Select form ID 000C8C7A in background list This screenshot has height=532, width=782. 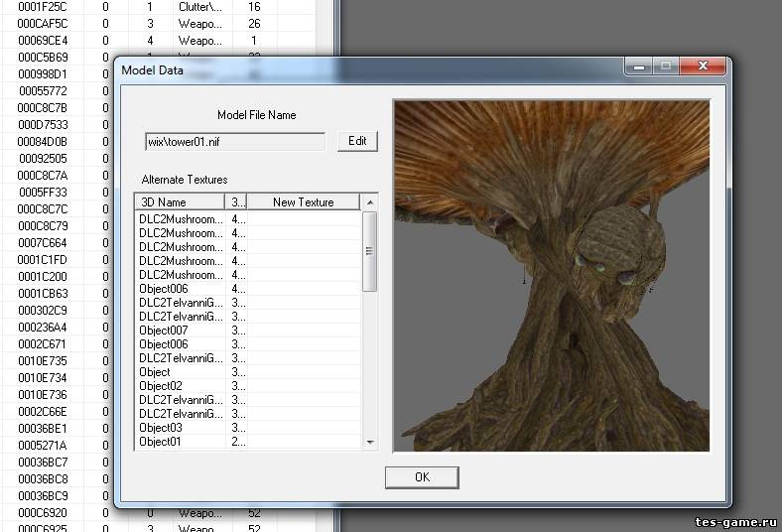[x=42, y=176]
